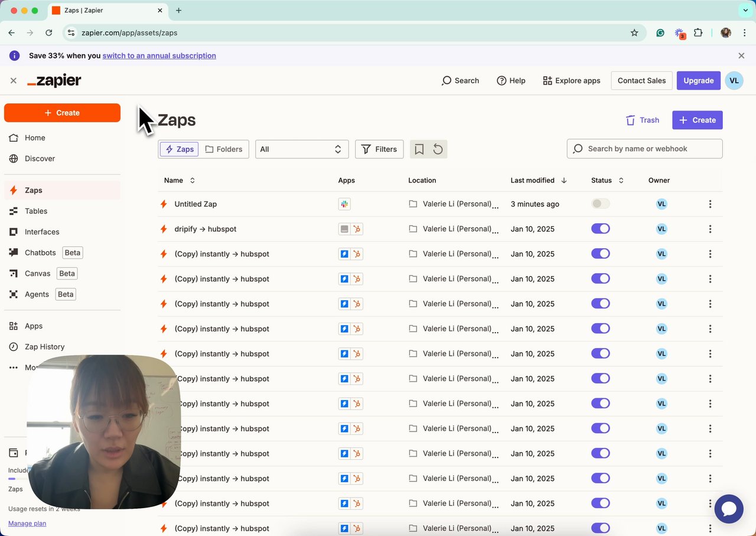Open the dripify → hubspot zap
The image size is (756, 536).
206,229
